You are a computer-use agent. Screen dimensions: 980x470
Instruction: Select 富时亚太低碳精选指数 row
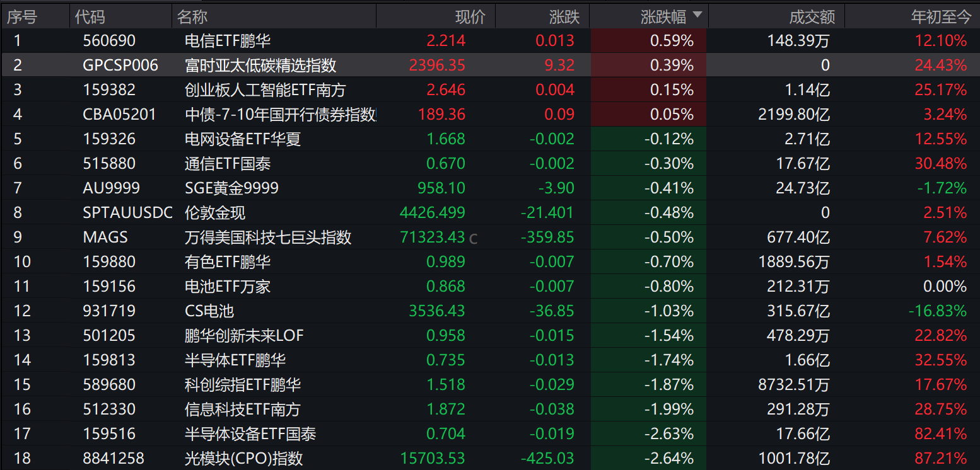(490, 66)
